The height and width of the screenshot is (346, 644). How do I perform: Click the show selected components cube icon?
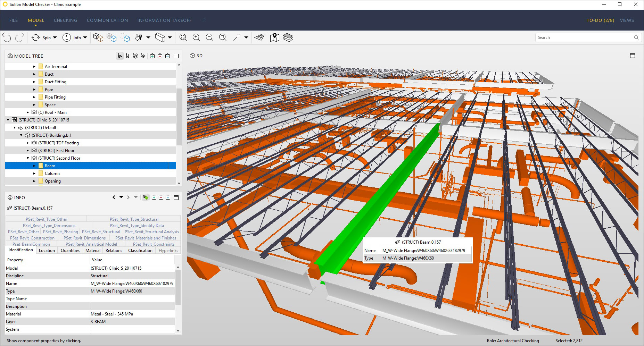pos(98,37)
